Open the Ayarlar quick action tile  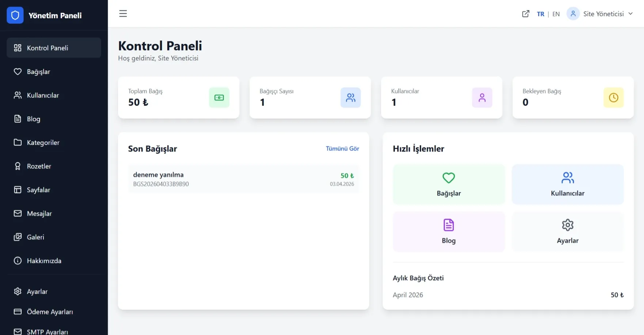[x=567, y=232]
